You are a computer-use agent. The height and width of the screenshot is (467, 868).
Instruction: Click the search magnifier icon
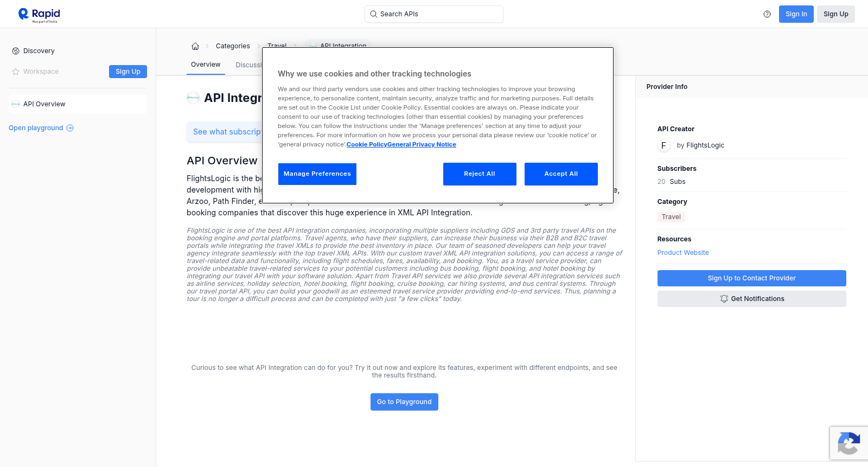point(374,14)
